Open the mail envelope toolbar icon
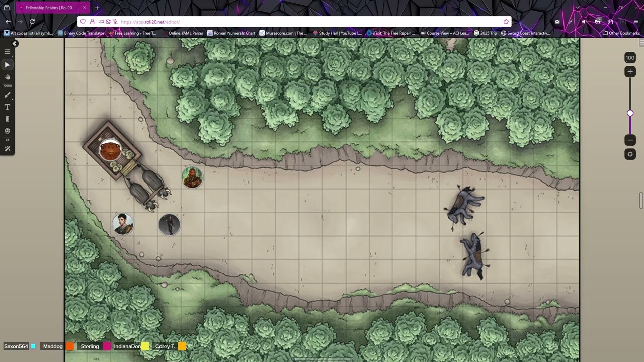This screenshot has height=362, width=644. (x=557, y=22)
